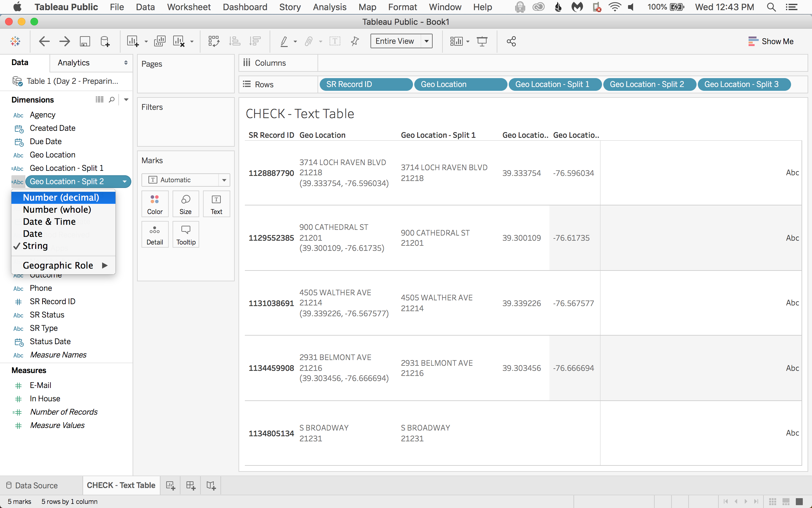Click the SR Record ID pill in Rows
This screenshot has height=508, width=812.
point(366,84)
